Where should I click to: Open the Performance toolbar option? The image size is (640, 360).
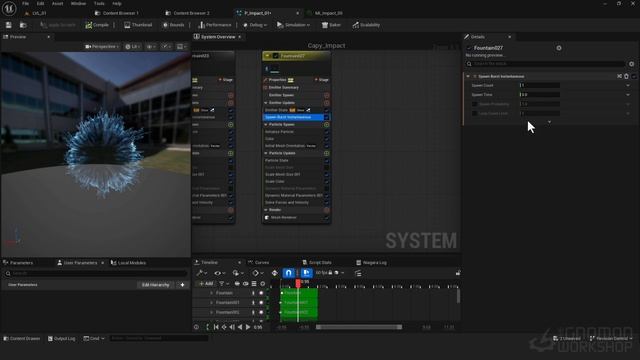(x=215, y=25)
